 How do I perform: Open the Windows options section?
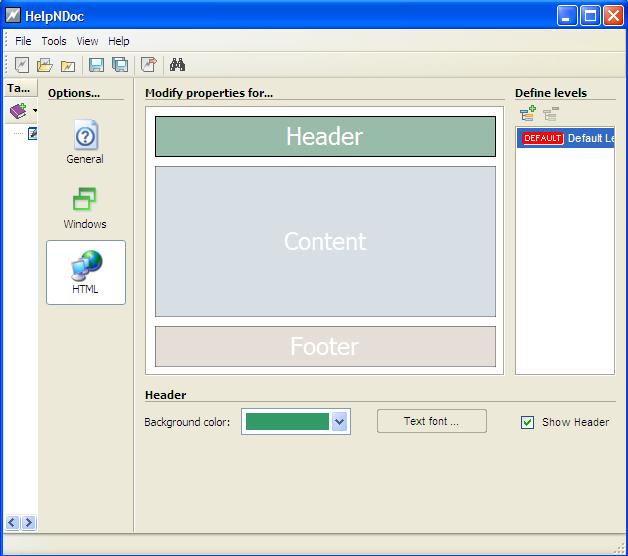click(85, 208)
